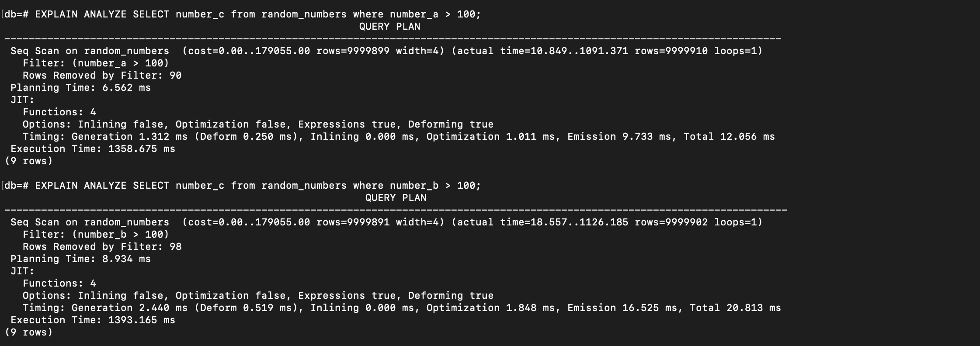Click Execution Time: 1358.675 ms
The image size is (980, 346).
(93, 149)
